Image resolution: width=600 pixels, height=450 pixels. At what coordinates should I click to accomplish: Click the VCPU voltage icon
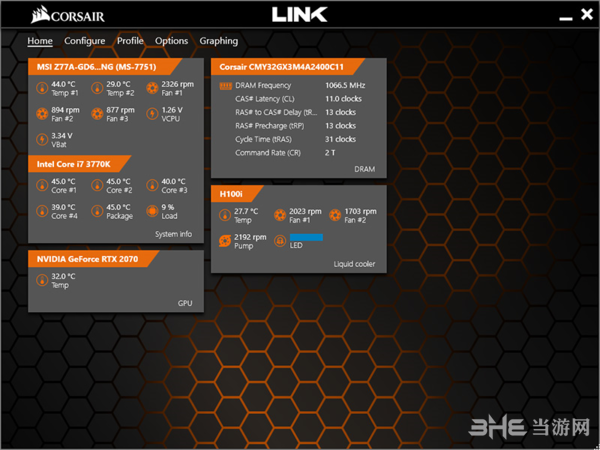pyautogui.click(x=152, y=114)
